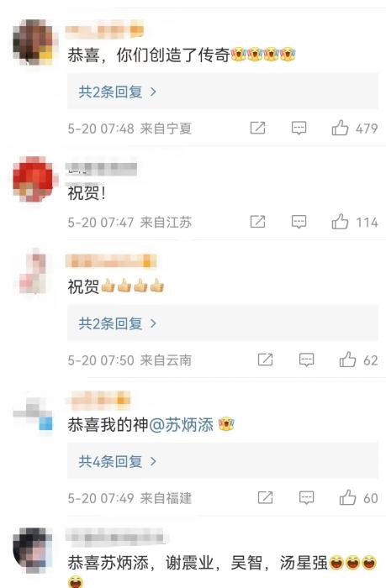Image resolution: width=386 pixels, height=588 pixels.
Task: Like the 福建 comment with 60 likes
Action: pyautogui.click(x=347, y=497)
